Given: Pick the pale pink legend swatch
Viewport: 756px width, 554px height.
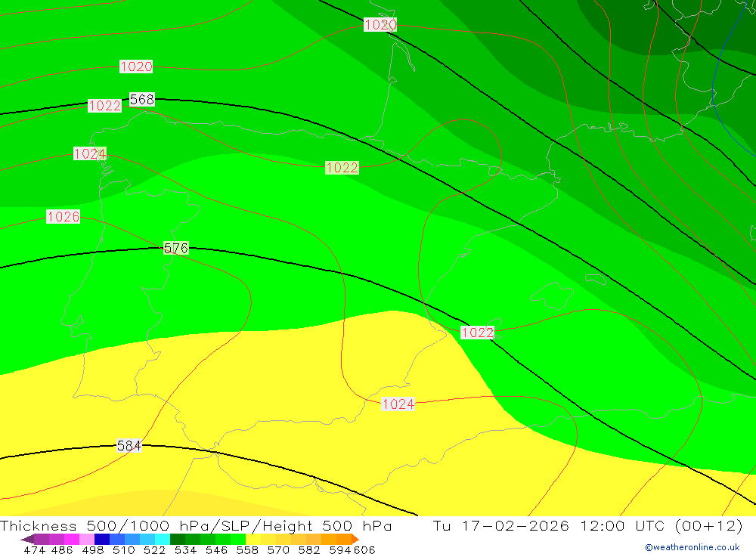Looking at the screenshot, I should (87, 539).
